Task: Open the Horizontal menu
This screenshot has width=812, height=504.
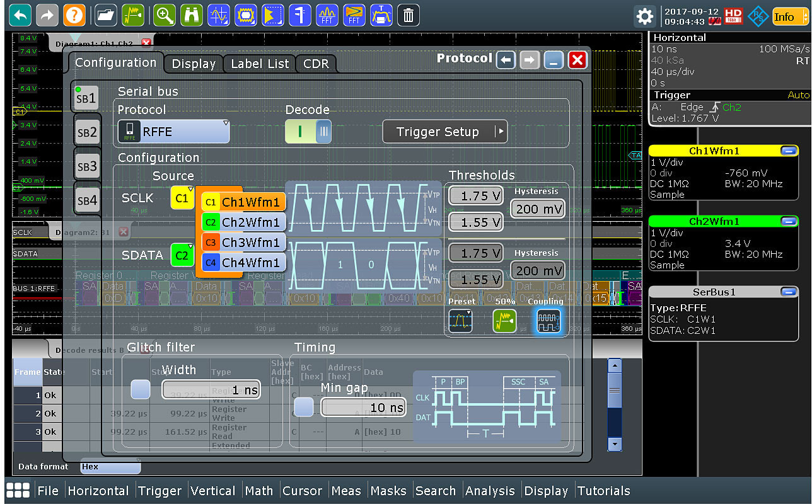Action: tap(98, 491)
